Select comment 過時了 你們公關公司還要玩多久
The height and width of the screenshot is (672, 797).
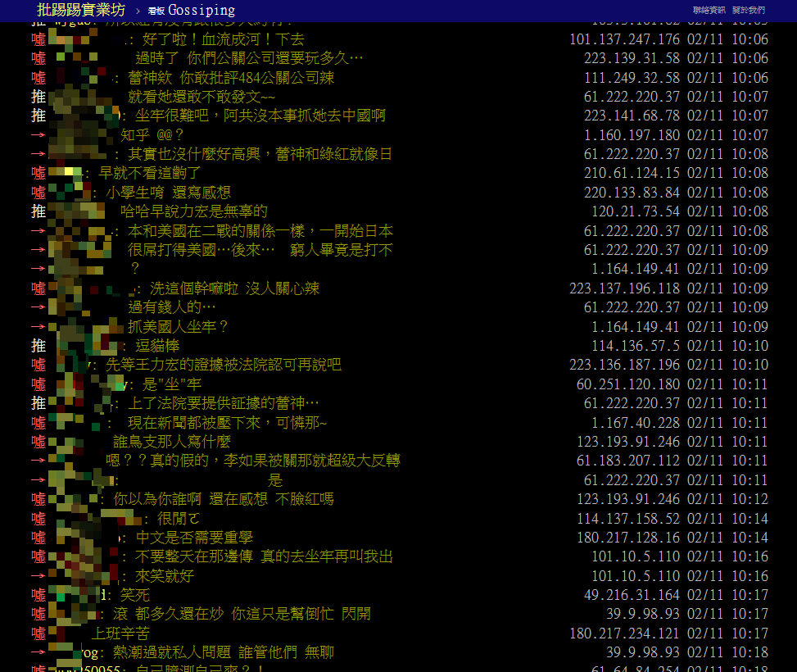[x=249, y=58]
